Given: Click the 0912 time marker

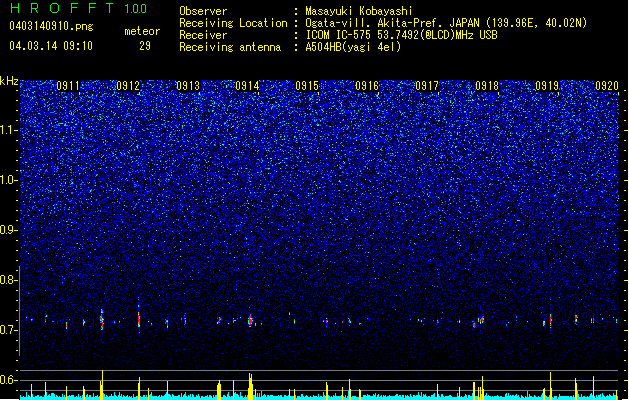Looking at the screenshot, I should coord(128,86).
